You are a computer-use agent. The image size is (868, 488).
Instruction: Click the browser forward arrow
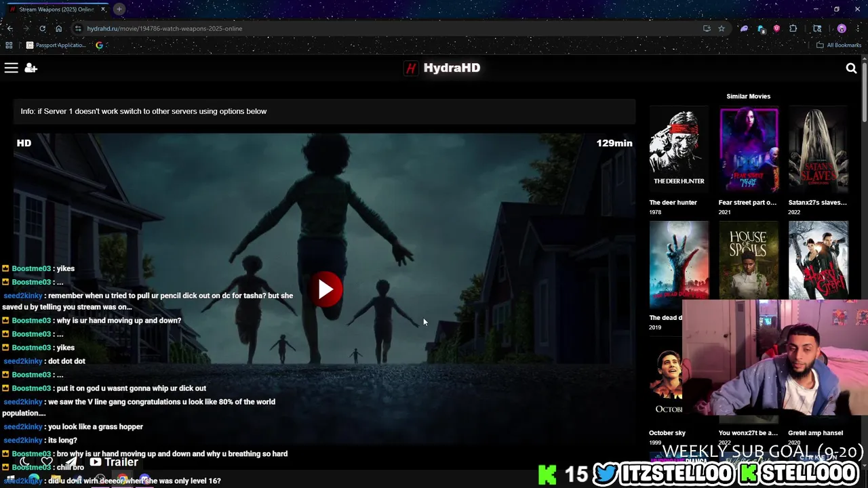point(26,28)
